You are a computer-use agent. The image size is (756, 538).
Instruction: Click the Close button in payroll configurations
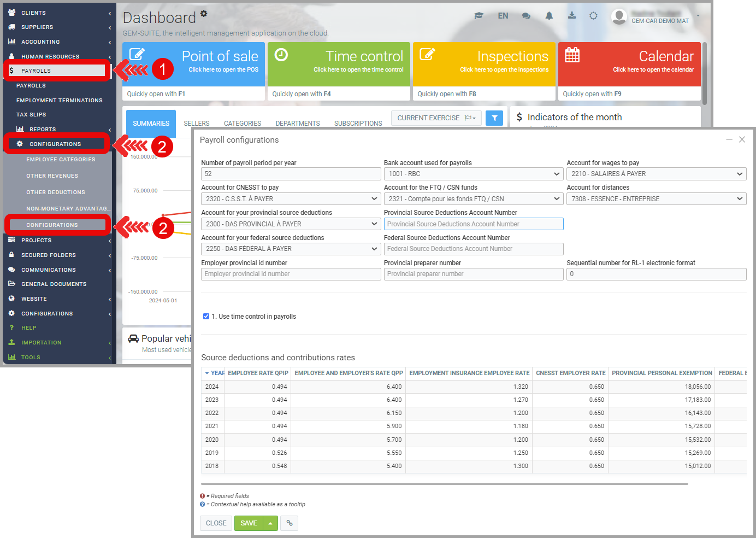tap(216, 523)
